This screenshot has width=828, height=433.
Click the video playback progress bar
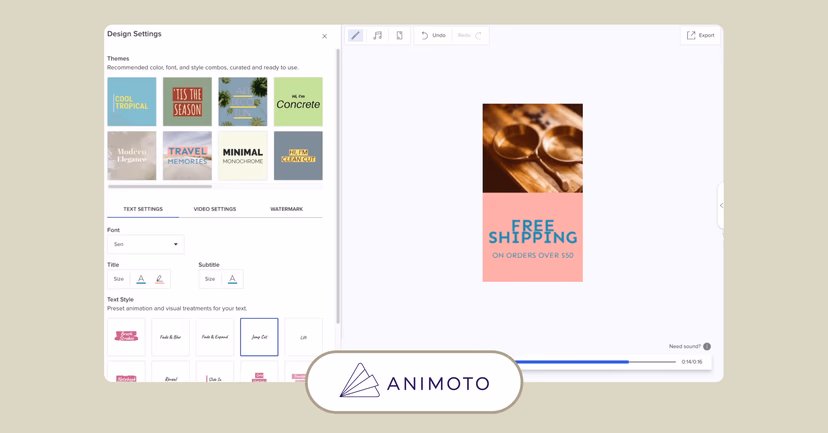click(x=595, y=362)
